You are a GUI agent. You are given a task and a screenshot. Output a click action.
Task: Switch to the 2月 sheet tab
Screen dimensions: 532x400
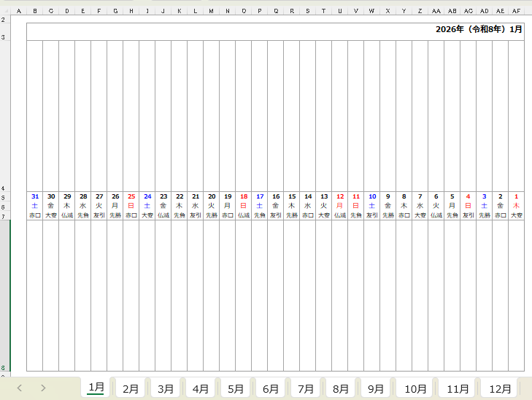[131, 388]
